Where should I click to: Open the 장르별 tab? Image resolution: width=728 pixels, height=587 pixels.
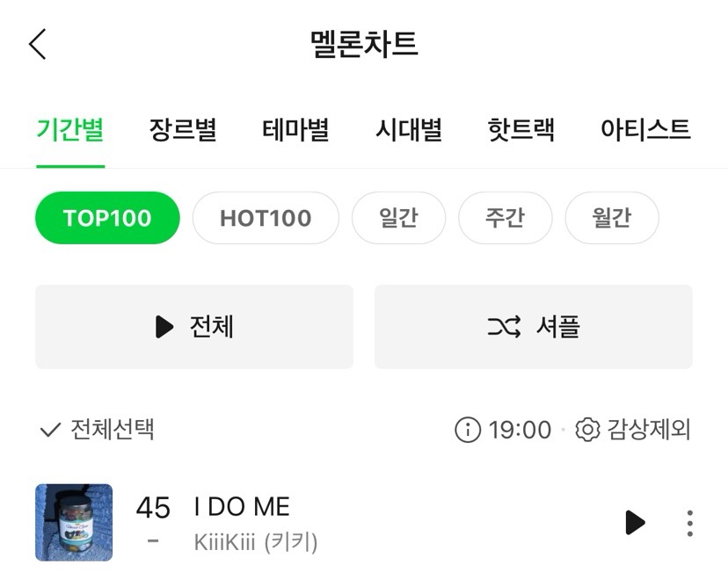(183, 129)
